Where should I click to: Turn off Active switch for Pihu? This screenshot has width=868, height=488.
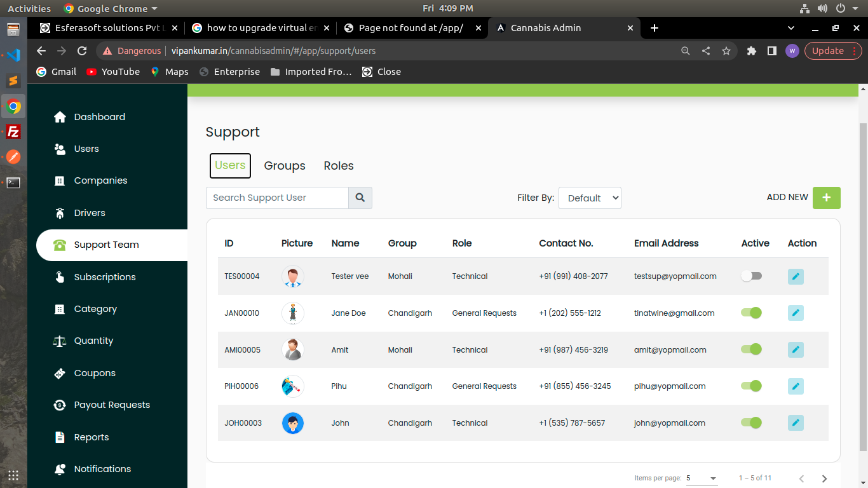[x=751, y=386]
